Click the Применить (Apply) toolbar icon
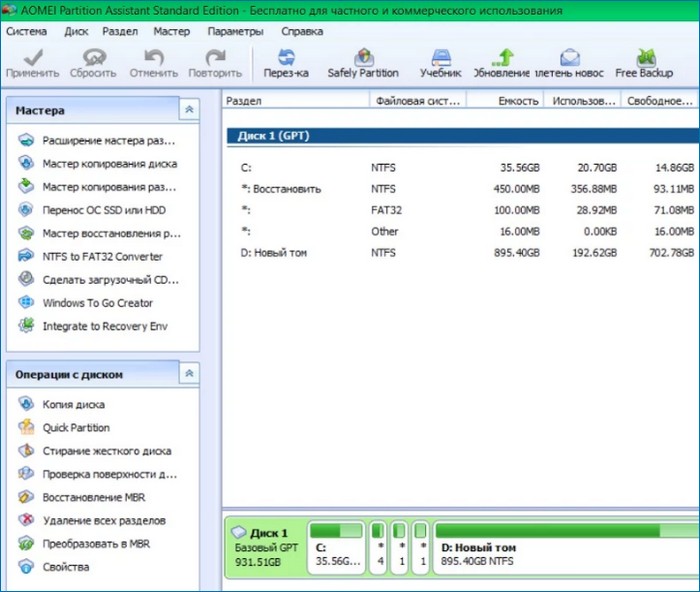This screenshot has width=700, height=592. coord(32,63)
